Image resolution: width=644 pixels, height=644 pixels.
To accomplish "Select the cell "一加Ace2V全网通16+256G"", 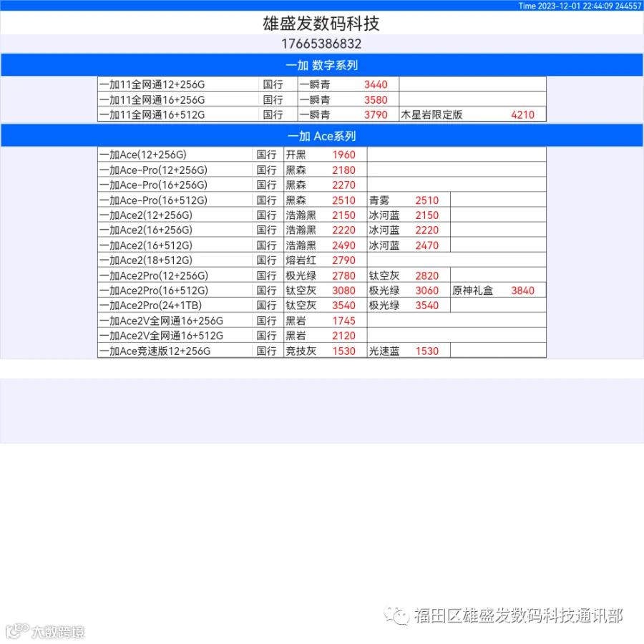I will 162,321.
